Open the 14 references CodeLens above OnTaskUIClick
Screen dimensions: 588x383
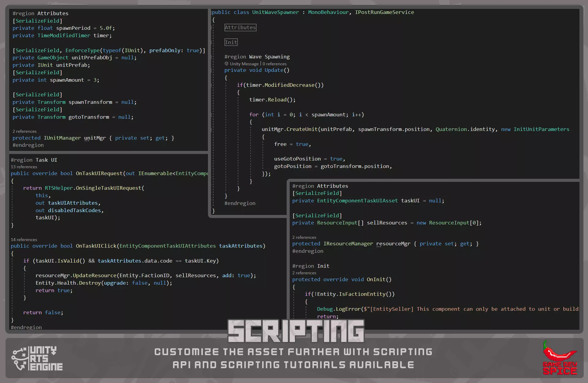coord(24,240)
